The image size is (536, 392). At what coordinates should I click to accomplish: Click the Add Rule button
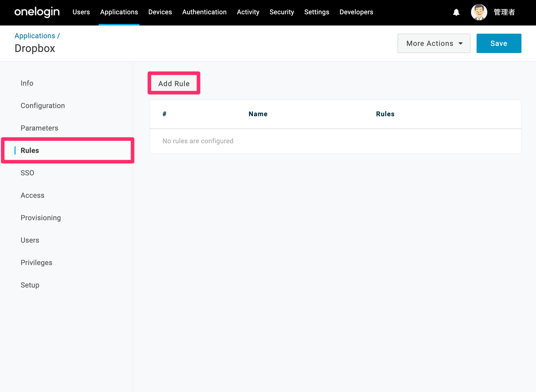174,83
